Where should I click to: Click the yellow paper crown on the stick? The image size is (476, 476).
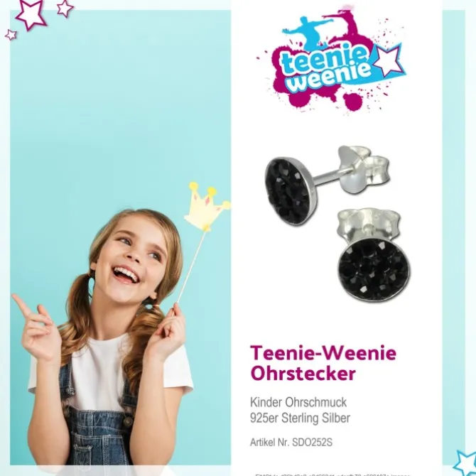point(207,207)
